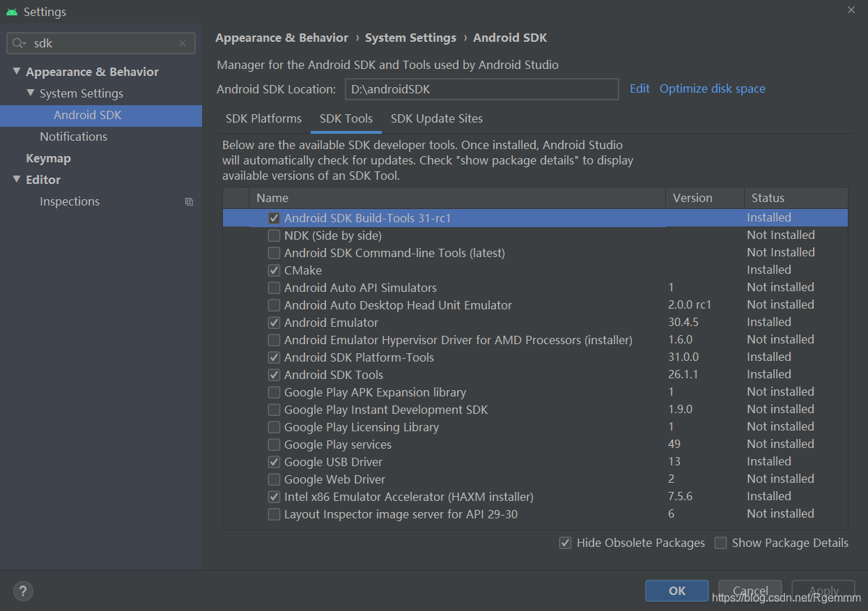Check Google Play services
Image resolution: width=868 pixels, height=611 pixels.
pyautogui.click(x=274, y=444)
